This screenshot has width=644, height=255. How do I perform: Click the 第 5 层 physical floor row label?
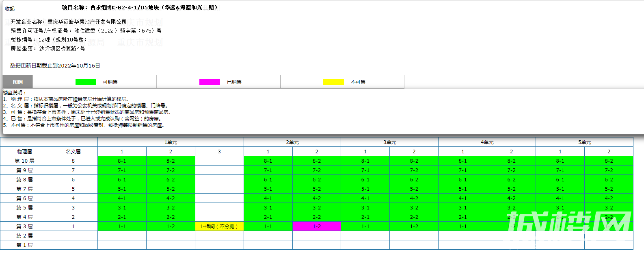click(24, 208)
